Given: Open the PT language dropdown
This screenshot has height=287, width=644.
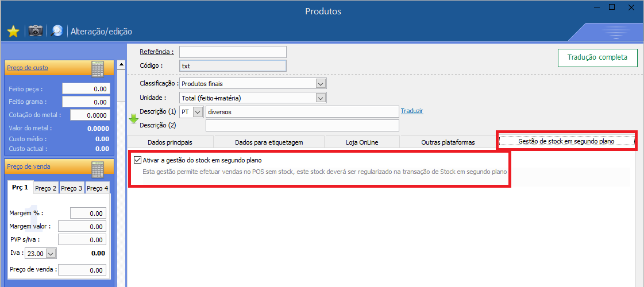Looking at the screenshot, I should coord(198,111).
